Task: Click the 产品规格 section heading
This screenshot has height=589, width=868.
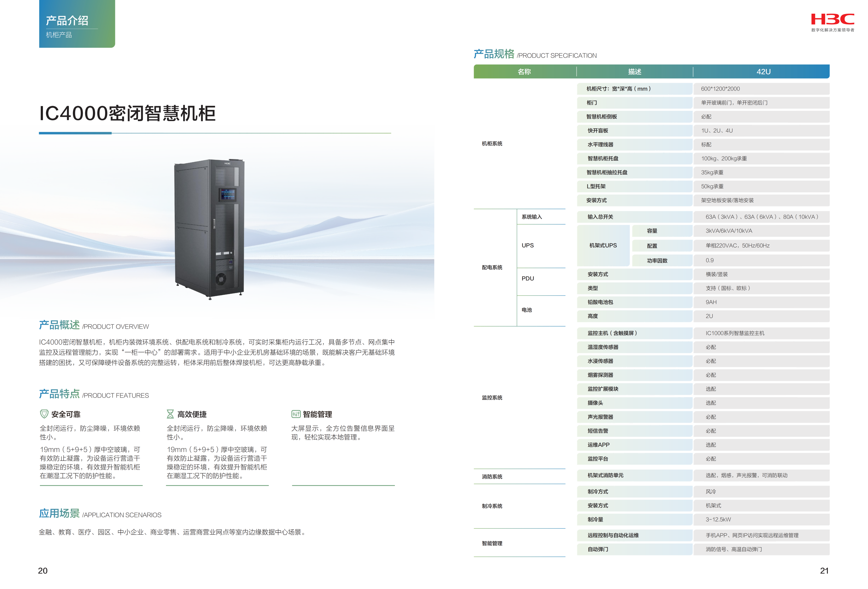Action: [494, 54]
